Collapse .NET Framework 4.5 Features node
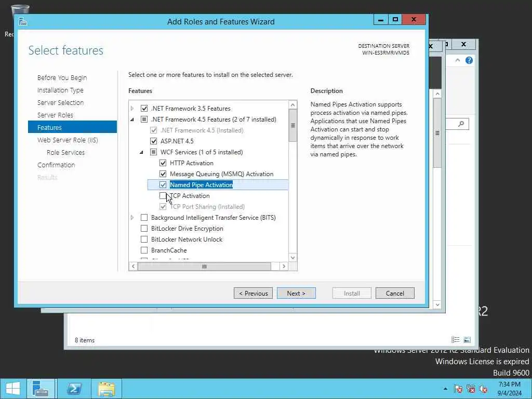This screenshot has width=532, height=399. click(x=132, y=119)
